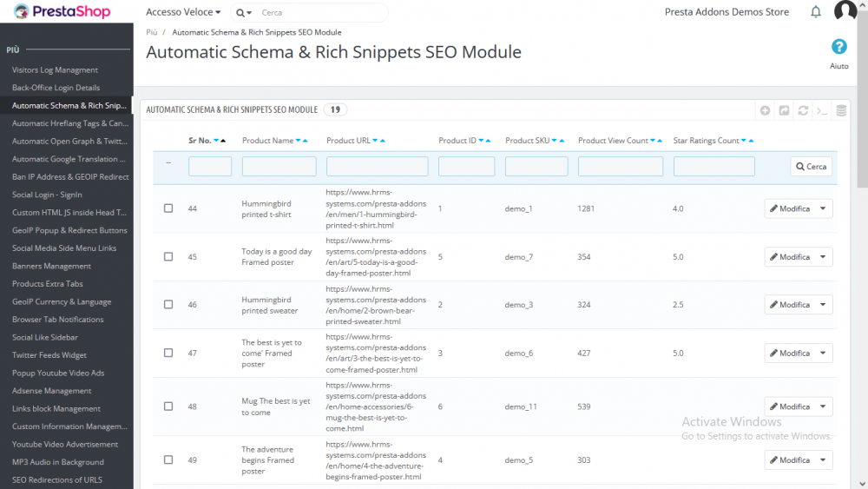Select the checkbox for row 46
The height and width of the screenshot is (489, 868).
point(168,305)
